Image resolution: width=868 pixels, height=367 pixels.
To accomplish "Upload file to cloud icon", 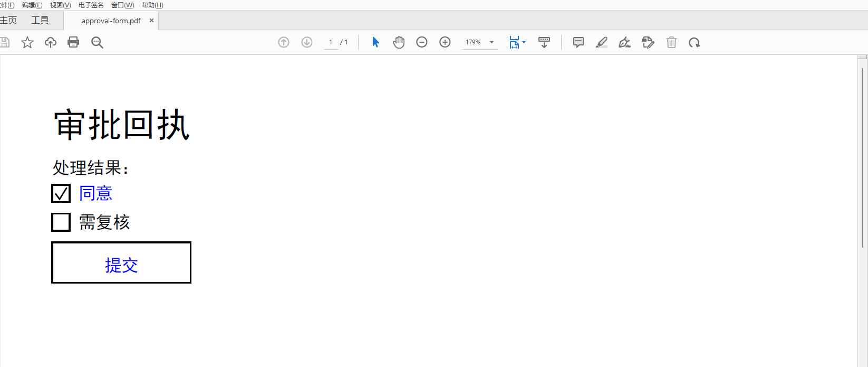I will (51, 42).
